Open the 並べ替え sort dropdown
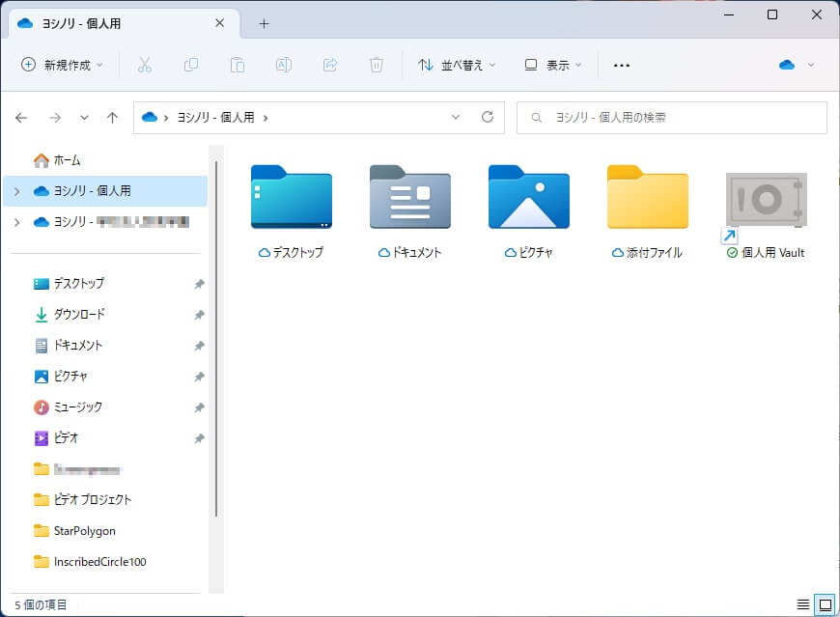Image resolution: width=840 pixels, height=617 pixels. pyautogui.click(x=457, y=65)
